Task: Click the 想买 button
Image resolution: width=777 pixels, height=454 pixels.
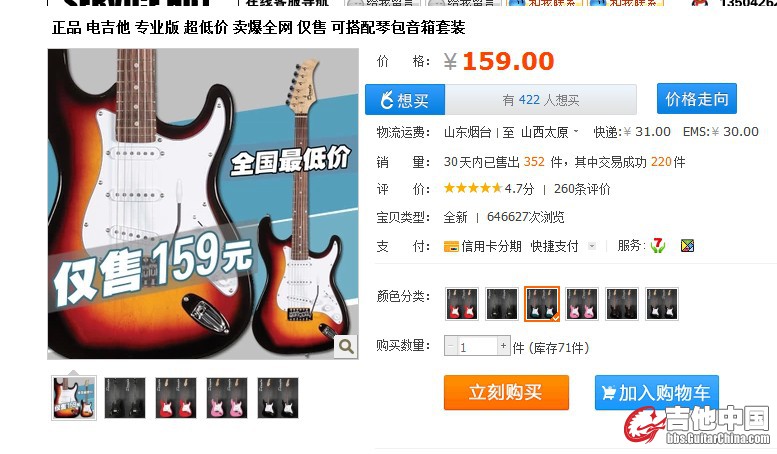Action: pyautogui.click(x=405, y=100)
